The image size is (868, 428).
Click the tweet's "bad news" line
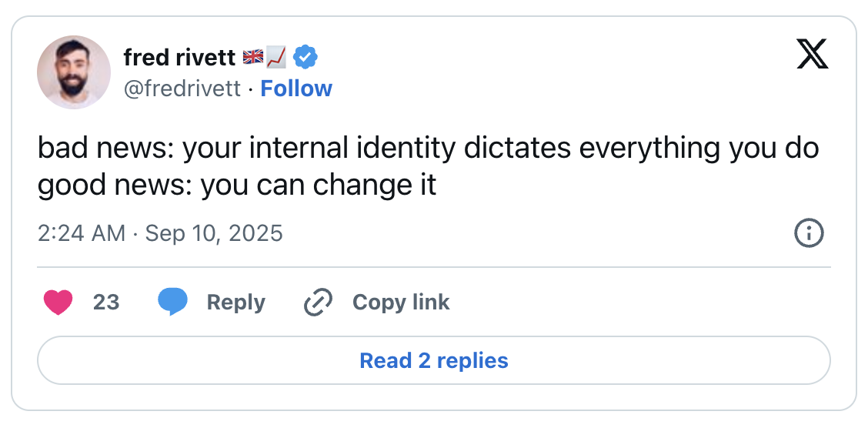428,149
